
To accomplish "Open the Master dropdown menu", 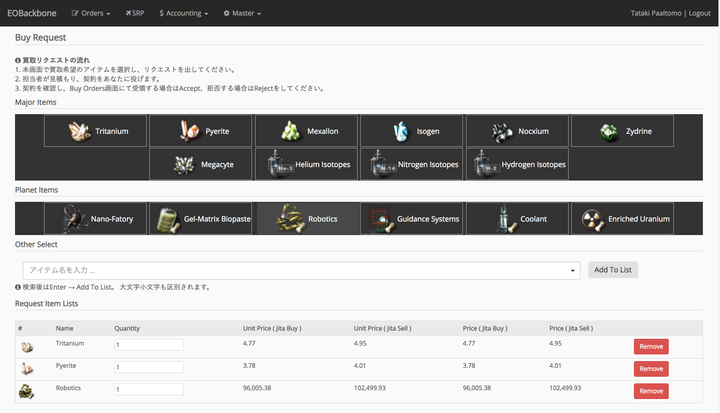I will point(242,13).
